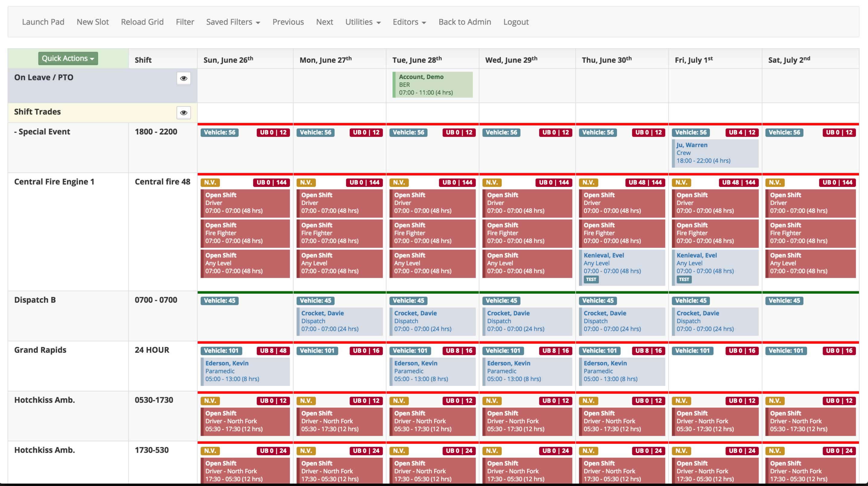Log out of the scheduler
The image size is (868, 486).
(x=516, y=22)
